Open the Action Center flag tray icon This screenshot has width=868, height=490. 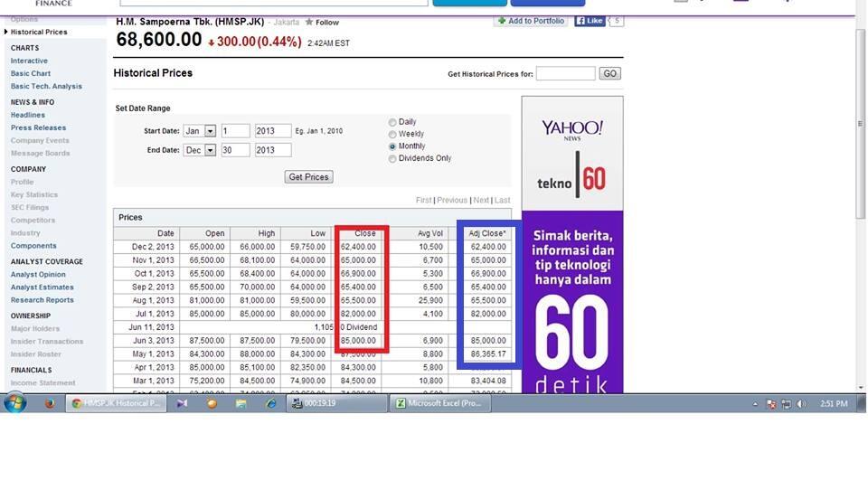coord(771,404)
